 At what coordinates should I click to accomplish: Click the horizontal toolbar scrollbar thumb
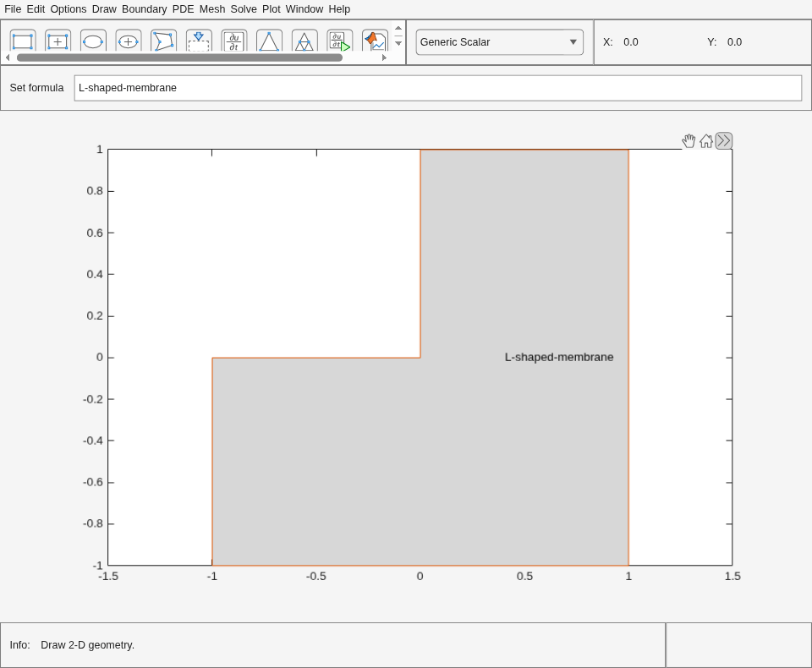point(179,57)
